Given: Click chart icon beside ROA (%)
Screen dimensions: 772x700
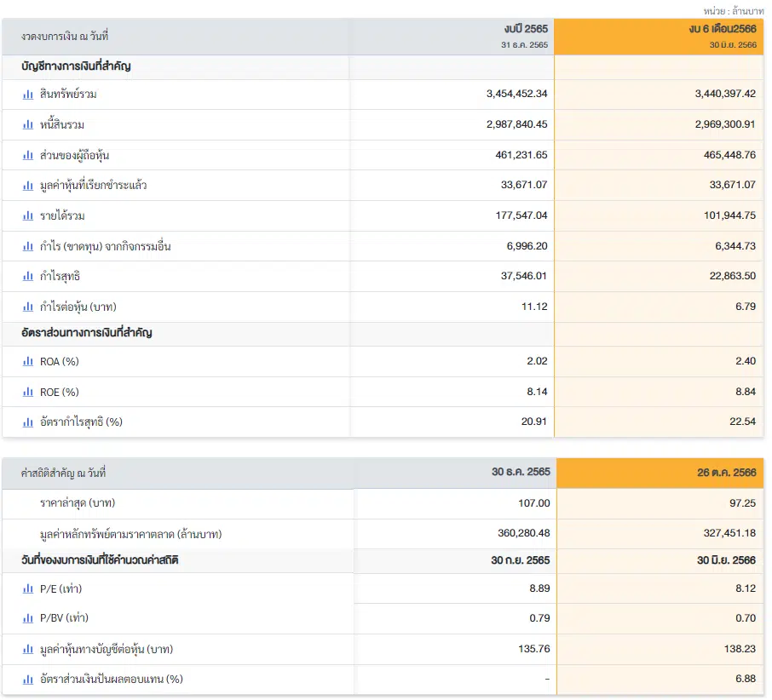Looking at the screenshot, I should click(x=28, y=362).
